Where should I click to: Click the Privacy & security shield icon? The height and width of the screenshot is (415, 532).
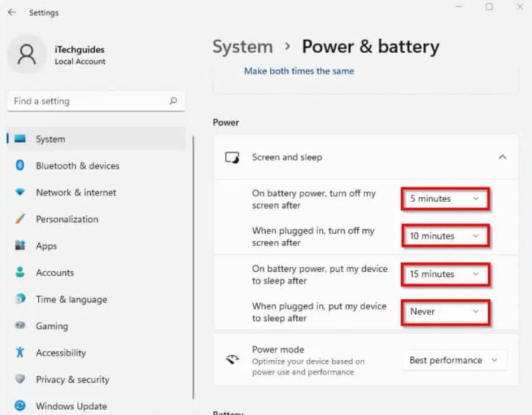(x=20, y=379)
